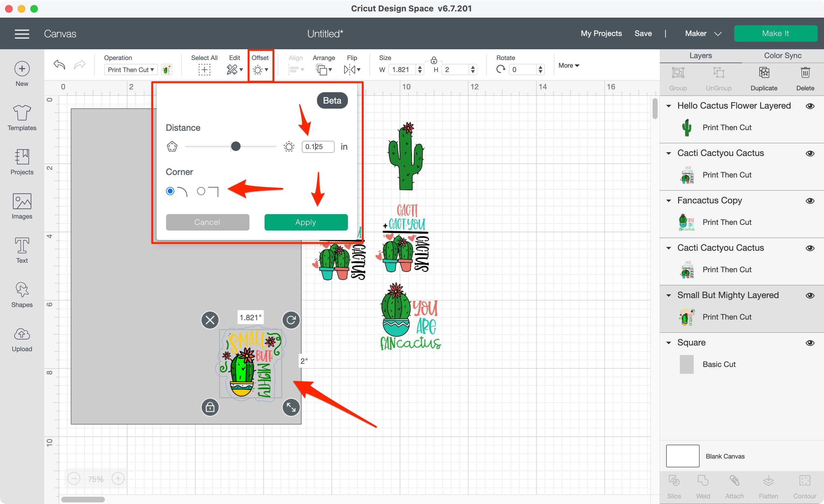Collapse the Hello Cactus Flower Layered group
The height and width of the screenshot is (504, 824).
tap(668, 106)
